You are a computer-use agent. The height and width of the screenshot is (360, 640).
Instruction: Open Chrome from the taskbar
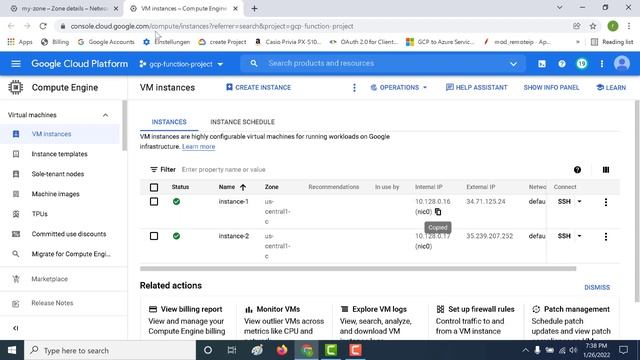click(x=307, y=350)
